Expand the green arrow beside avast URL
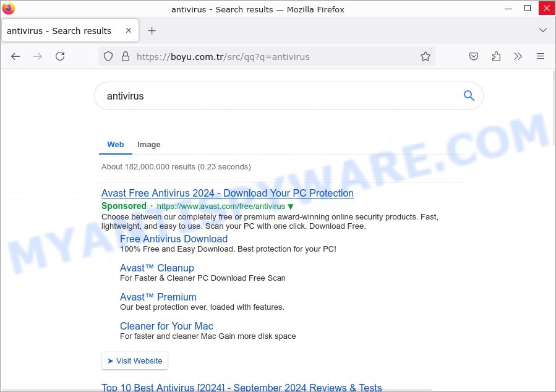The width and height of the screenshot is (556, 392). [x=291, y=207]
